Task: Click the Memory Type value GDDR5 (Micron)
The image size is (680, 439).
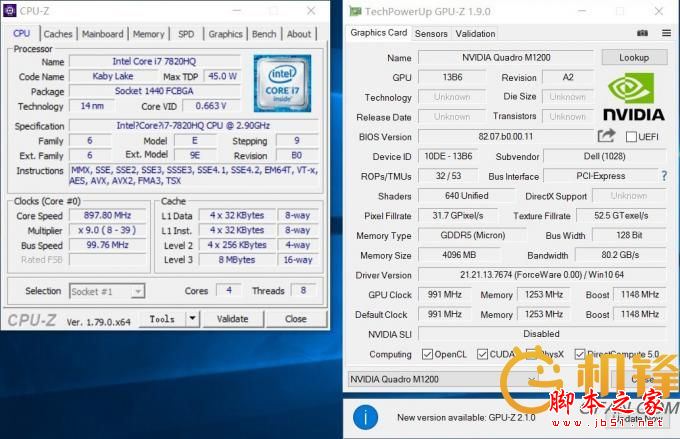Action: (473, 235)
